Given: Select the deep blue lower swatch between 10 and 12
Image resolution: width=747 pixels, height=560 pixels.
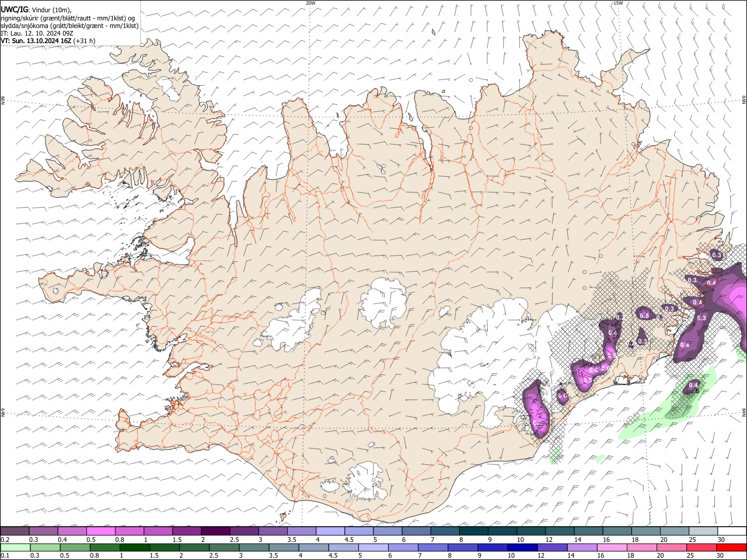Looking at the screenshot, I should click(522, 547).
